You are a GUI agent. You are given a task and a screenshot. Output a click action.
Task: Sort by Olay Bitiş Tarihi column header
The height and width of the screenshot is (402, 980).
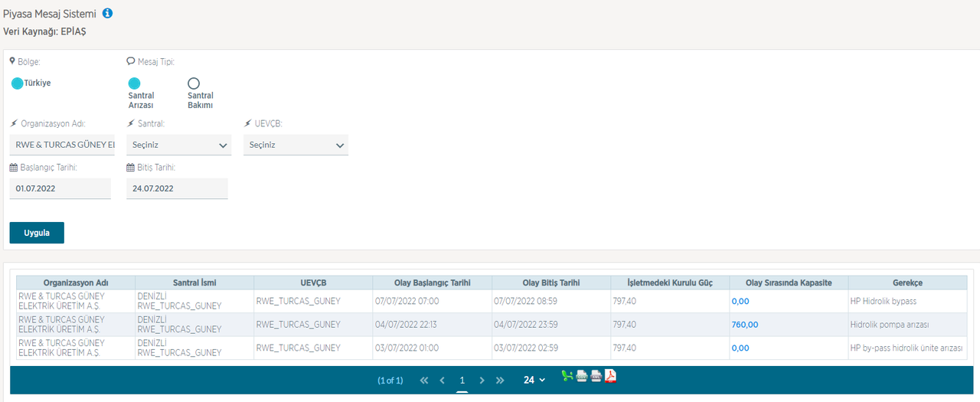point(551,283)
